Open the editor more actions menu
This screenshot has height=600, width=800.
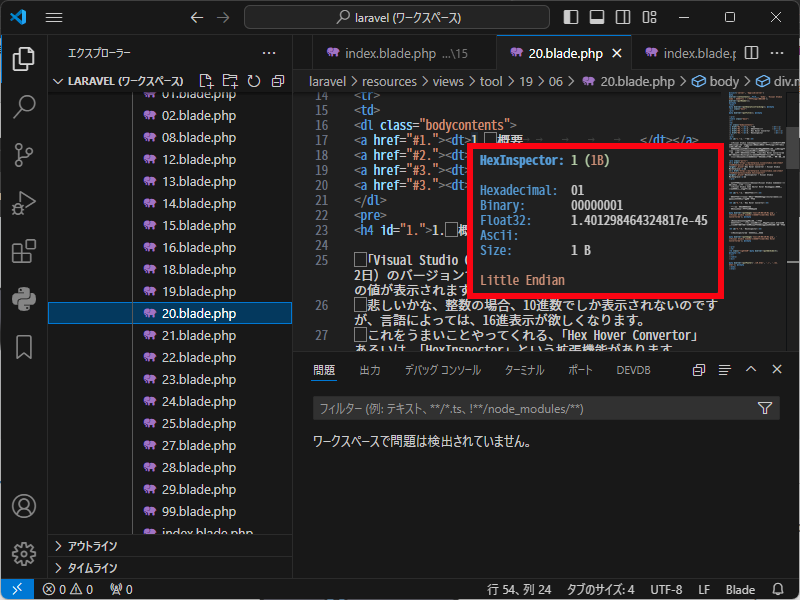777,53
